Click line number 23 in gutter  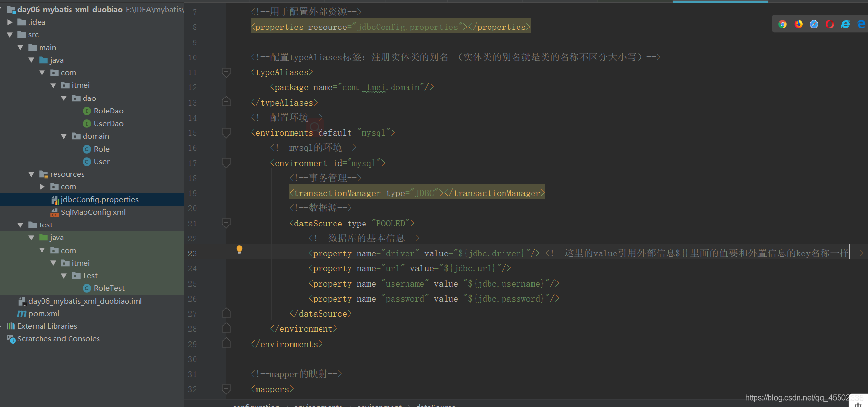pos(192,253)
